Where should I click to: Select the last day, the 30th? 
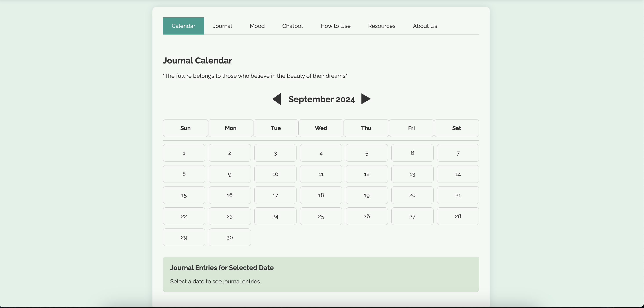click(230, 237)
